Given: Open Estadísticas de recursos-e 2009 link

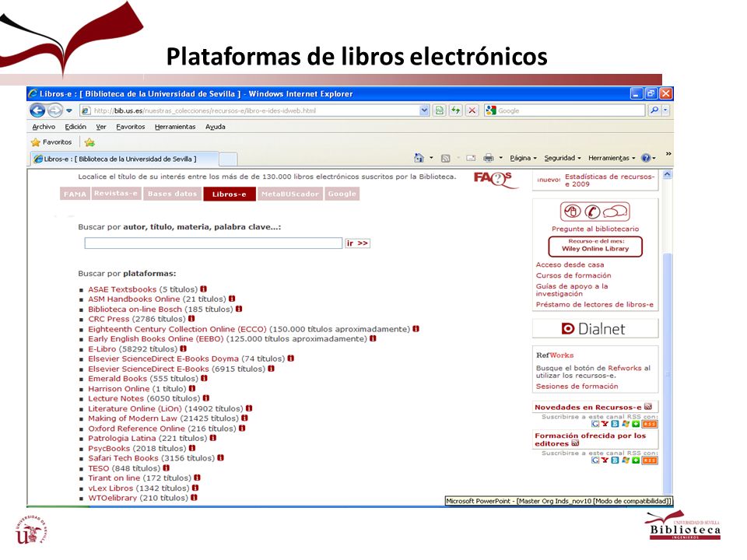Looking at the screenshot, I should click(x=609, y=180).
